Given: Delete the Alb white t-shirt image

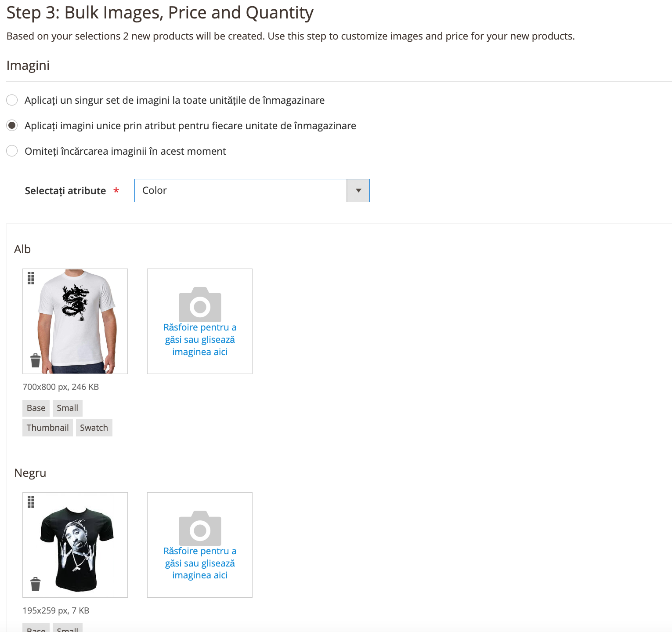Looking at the screenshot, I should click(x=36, y=360).
